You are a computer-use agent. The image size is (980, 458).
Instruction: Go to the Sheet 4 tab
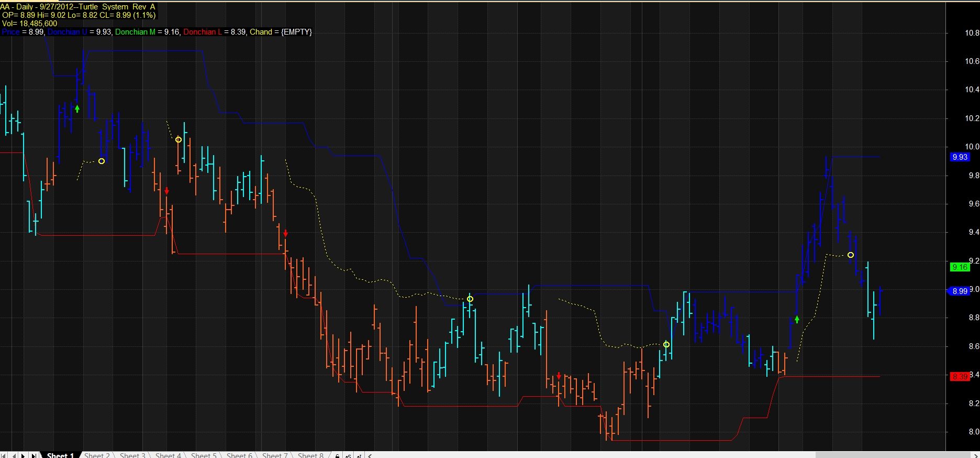[168, 455]
